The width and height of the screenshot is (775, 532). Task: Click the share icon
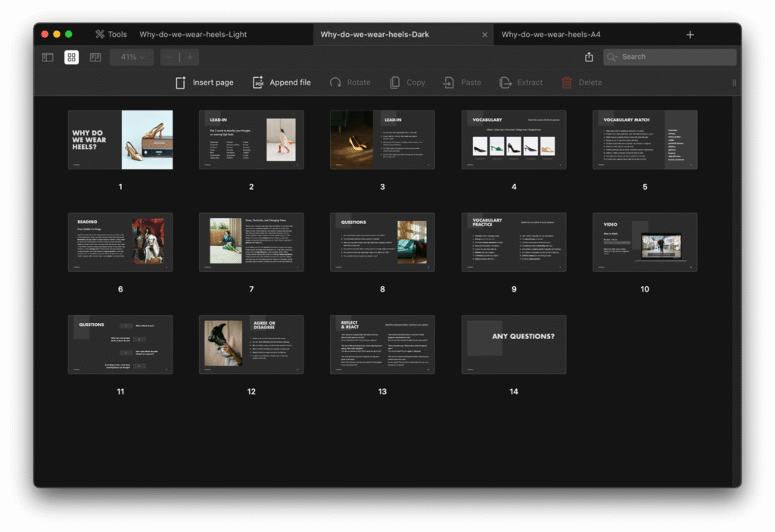coord(589,57)
